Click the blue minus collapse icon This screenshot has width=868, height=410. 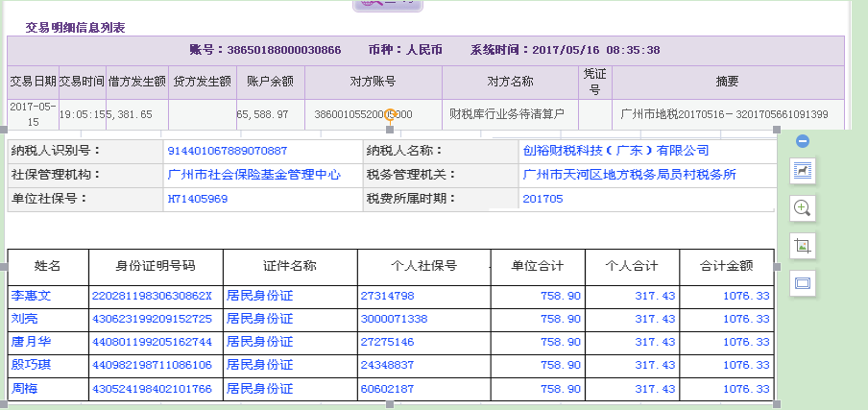point(803,141)
